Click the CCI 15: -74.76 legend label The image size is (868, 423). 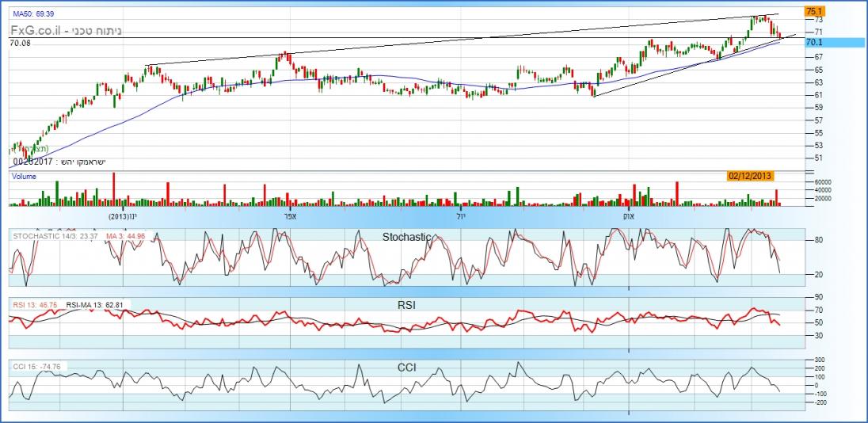38,366
